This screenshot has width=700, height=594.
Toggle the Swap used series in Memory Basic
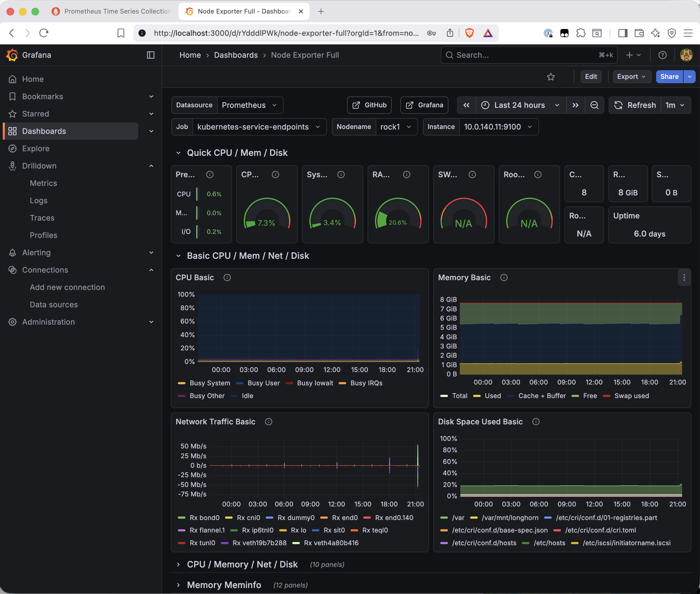point(632,396)
